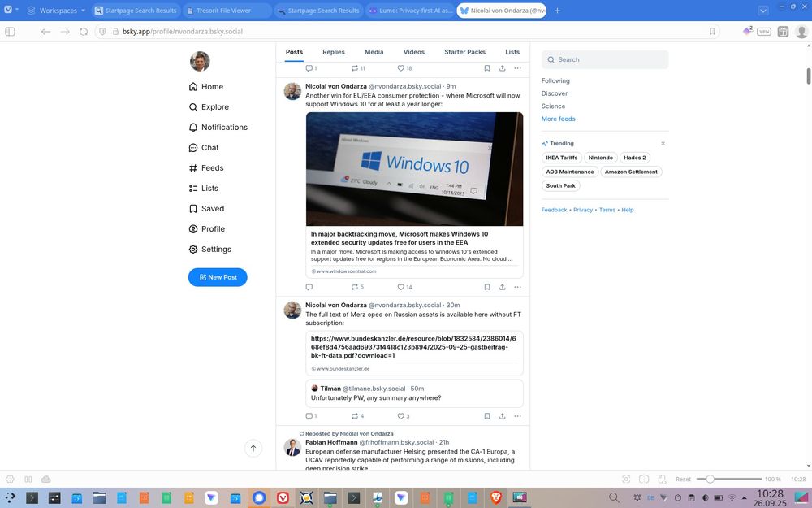The image size is (812, 508).
Task: Open Lists in the Bluesky sidebar
Action: pos(204,189)
